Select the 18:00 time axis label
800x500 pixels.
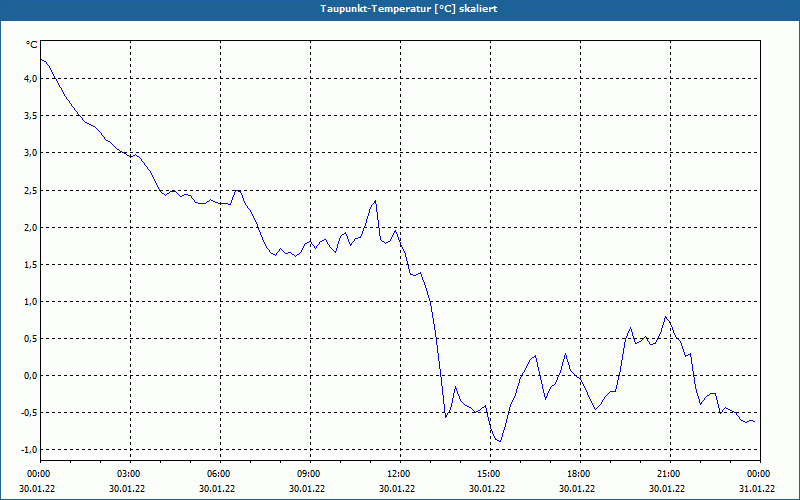578,474
